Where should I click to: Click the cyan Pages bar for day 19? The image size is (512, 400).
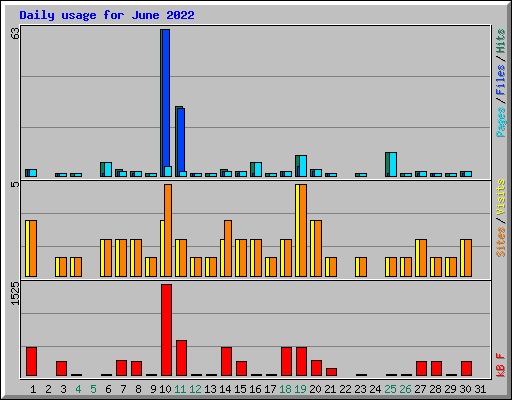click(303, 166)
